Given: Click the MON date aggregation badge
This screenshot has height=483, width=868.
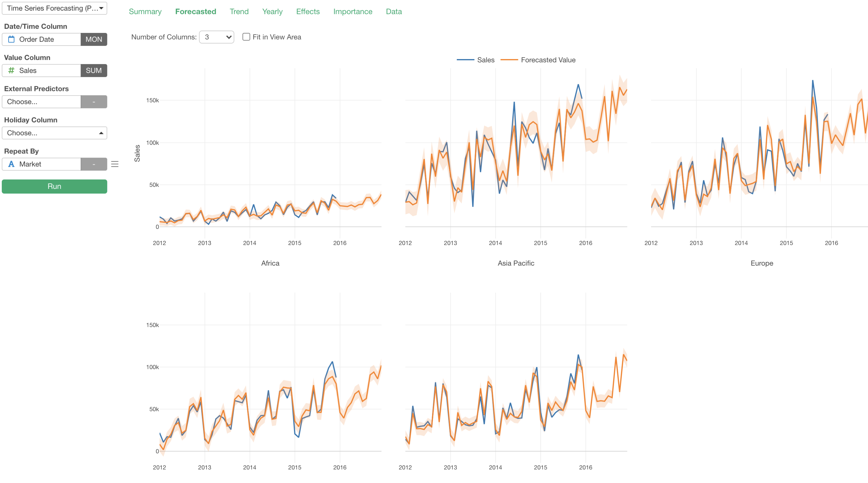Looking at the screenshot, I should [x=94, y=39].
